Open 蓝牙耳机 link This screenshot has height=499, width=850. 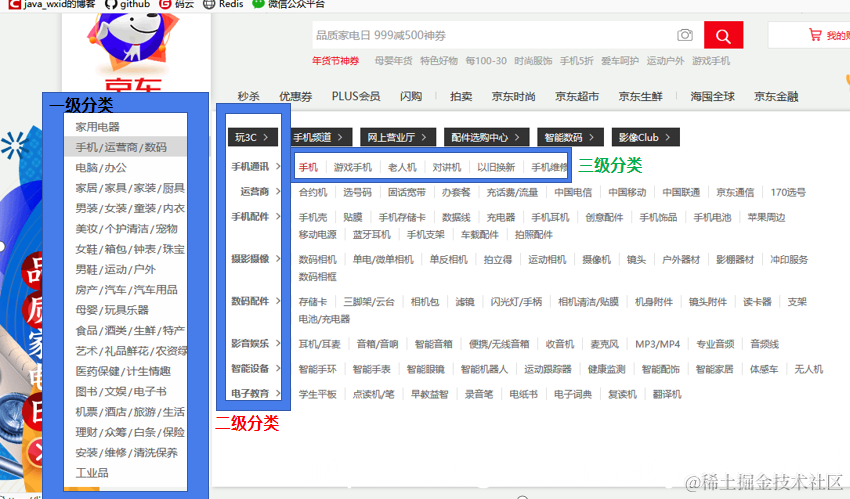click(371, 235)
